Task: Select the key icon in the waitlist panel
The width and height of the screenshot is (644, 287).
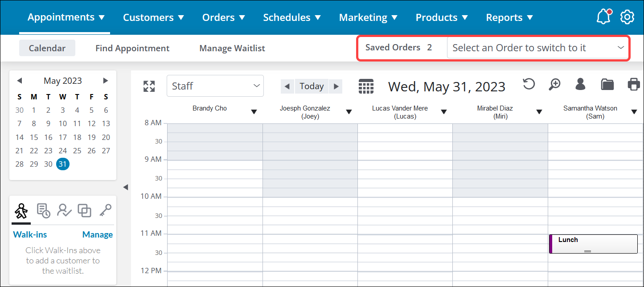Action: tap(105, 210)
